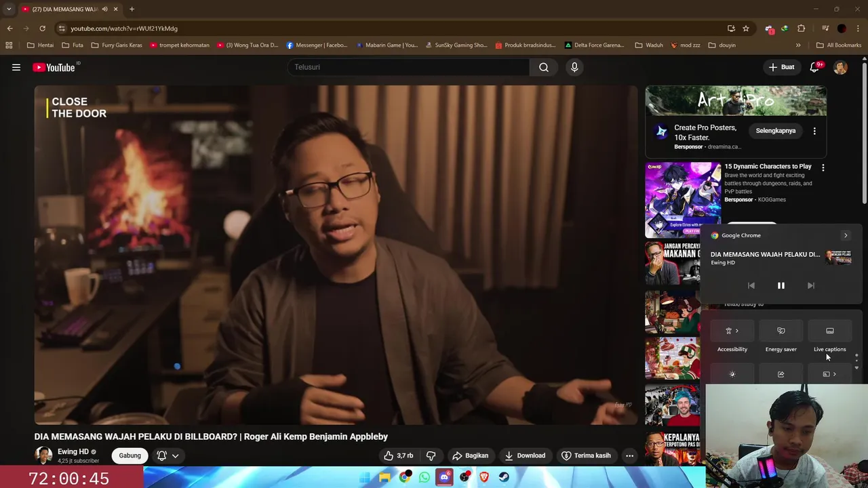Open notification options dropdown beside bell
The width and height of the screenshot is (868, 488).
click(175, 455)
